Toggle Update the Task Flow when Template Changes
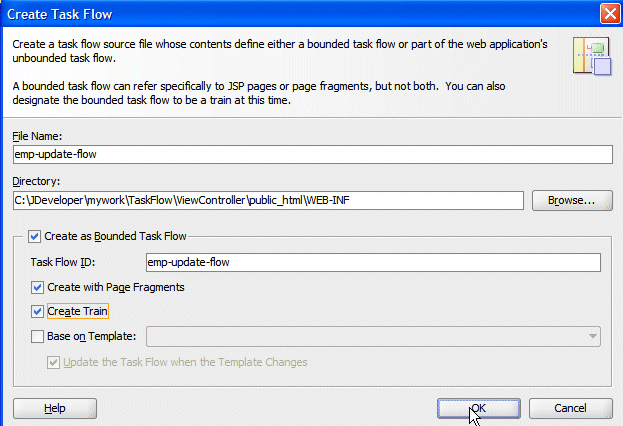Viewport: 623px width, 426px height. 53,362
